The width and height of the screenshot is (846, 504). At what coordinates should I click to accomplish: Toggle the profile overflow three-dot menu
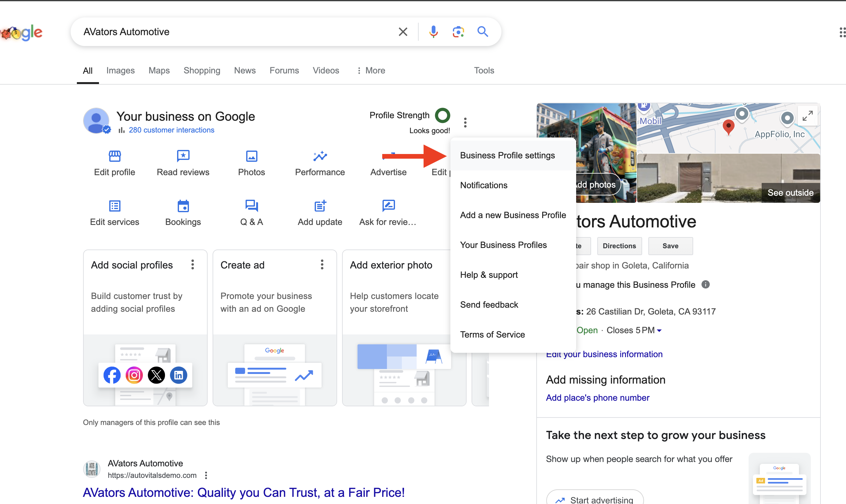click(465, 122)
